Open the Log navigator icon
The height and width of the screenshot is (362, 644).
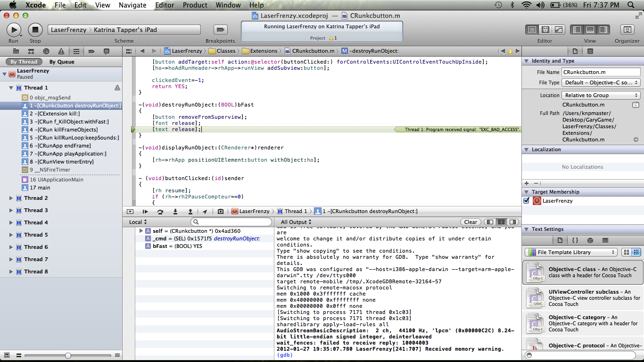(107, 51)
